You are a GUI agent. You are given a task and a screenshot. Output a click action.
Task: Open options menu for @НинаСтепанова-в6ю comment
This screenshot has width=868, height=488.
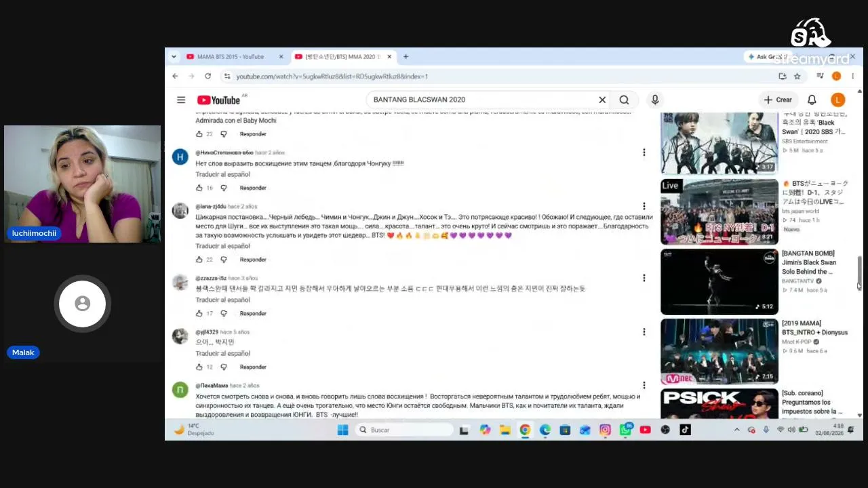(644, 152)
